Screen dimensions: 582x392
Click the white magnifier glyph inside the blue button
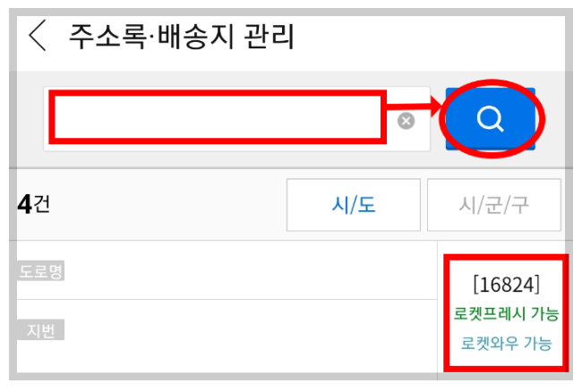491,119
